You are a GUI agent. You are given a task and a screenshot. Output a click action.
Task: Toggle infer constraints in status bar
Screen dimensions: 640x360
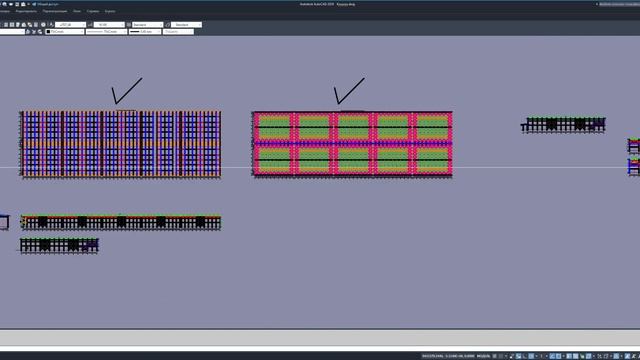coord(511,356)
